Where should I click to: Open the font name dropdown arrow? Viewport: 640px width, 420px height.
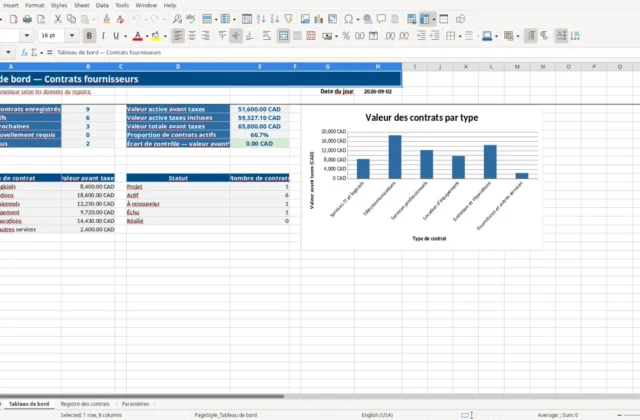pyautogui.click(x=27, y=36)
